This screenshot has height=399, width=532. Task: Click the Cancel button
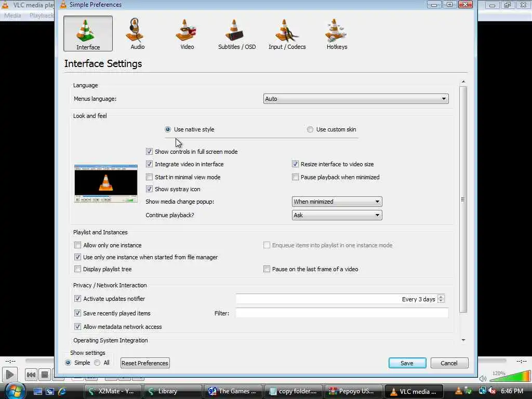click(449, 363)
